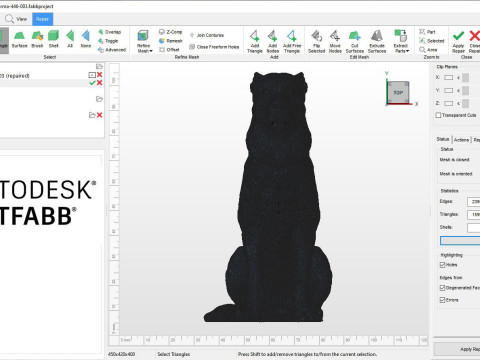Open Advanced selection options

click(x=112, y=50)
